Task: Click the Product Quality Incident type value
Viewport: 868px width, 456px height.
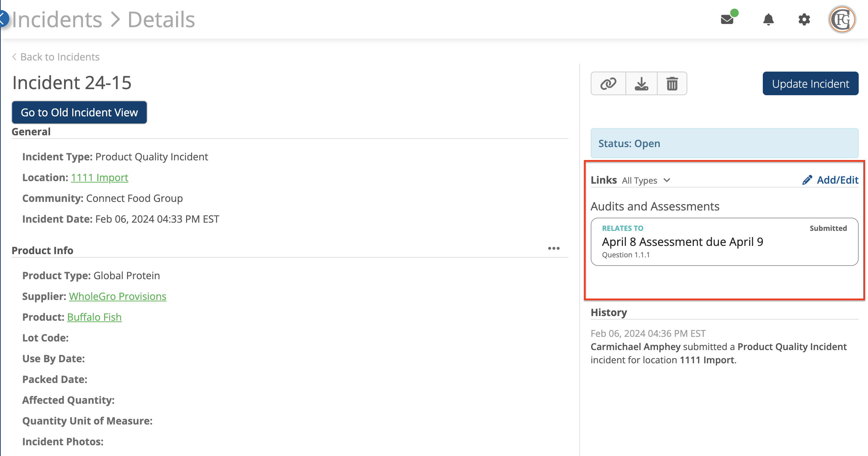Action: point(152,157)
